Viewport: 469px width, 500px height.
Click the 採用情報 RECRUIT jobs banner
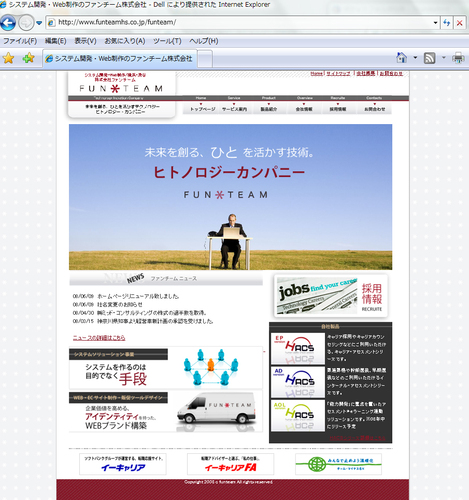coord(331,296)
